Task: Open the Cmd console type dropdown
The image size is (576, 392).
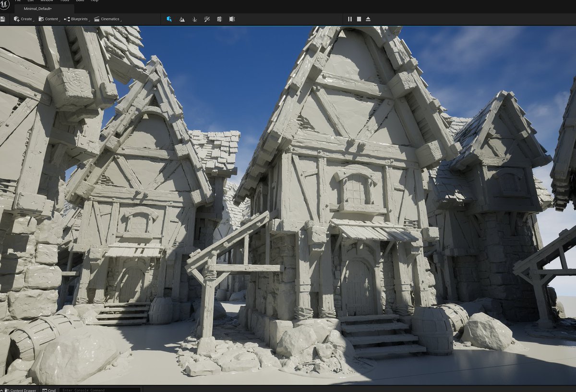Action: (49, 390)
